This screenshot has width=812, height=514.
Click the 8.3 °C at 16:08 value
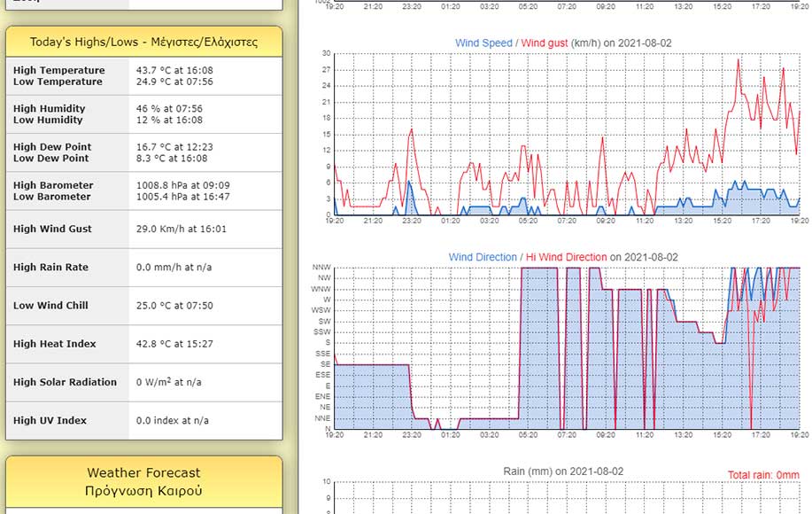(172, 158)
